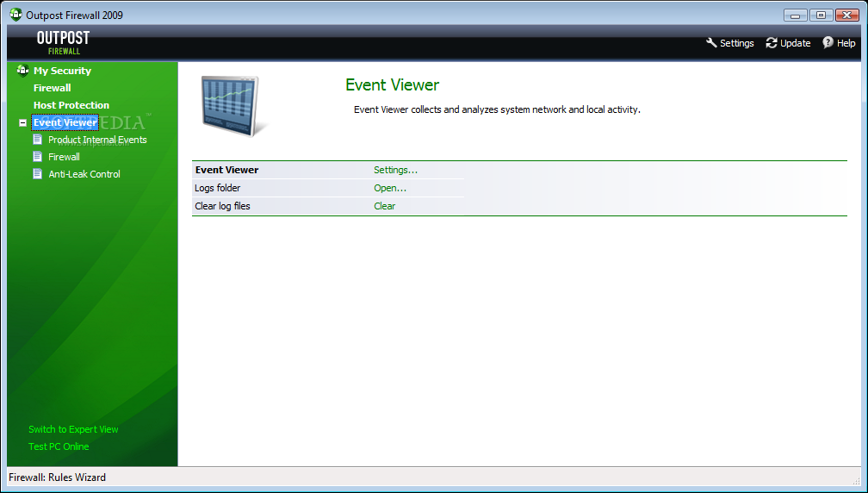Click the resize grip in status bar
Image resolution: width=868 pixels, height=493 pixels.
[x=856, y=480]
